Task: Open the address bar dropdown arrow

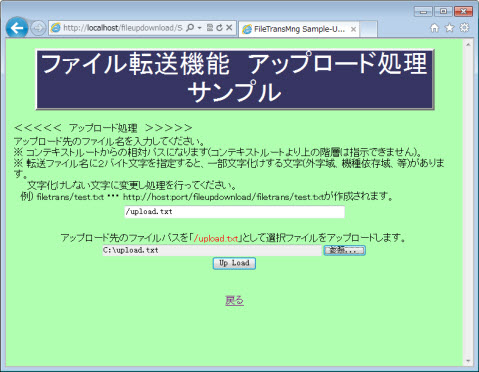Action: (199, 28)
